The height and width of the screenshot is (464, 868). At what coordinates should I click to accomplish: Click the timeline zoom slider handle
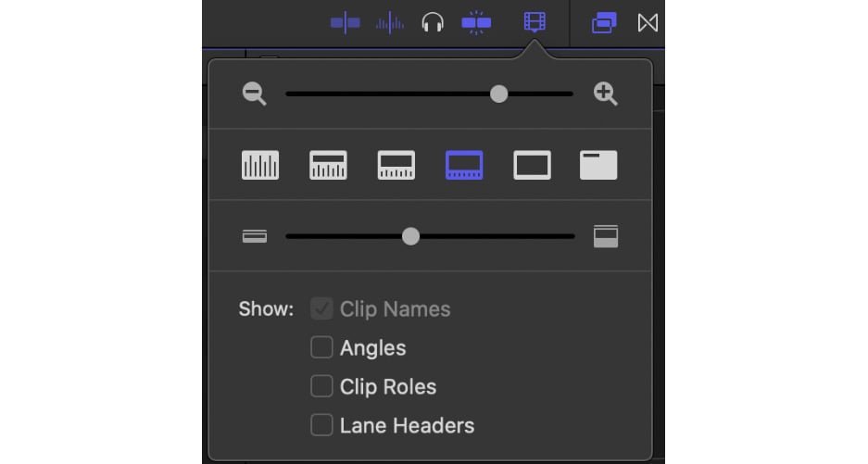coord(498,94)
